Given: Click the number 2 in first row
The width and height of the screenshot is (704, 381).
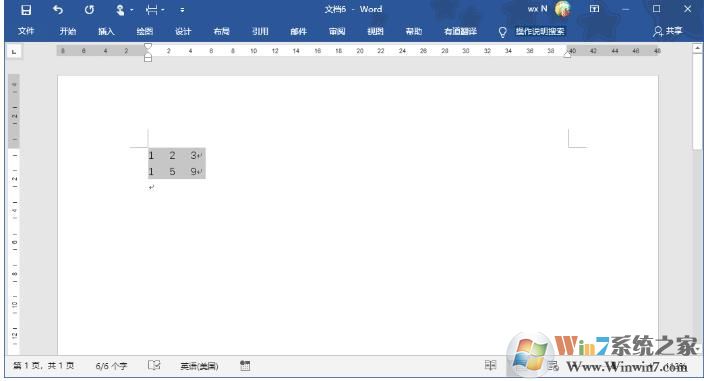Looking at the screenshot, I should click(172, 155).
